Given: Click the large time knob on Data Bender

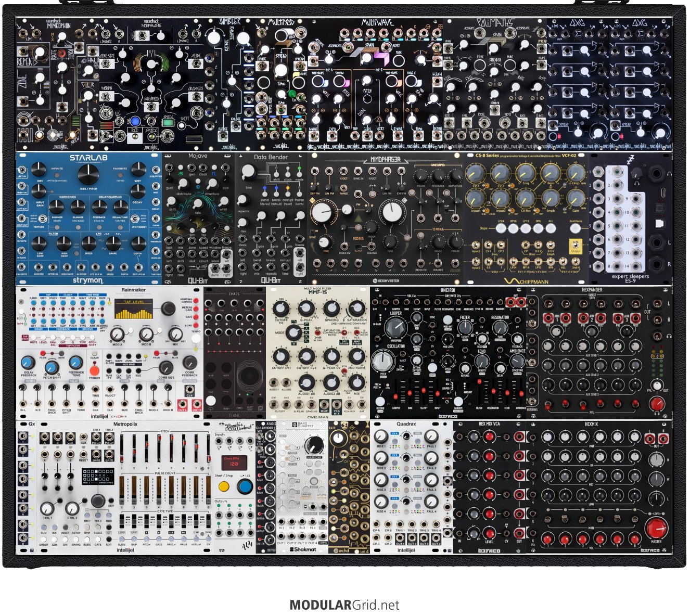Looking at the screenshot, I should coord(249,173).
